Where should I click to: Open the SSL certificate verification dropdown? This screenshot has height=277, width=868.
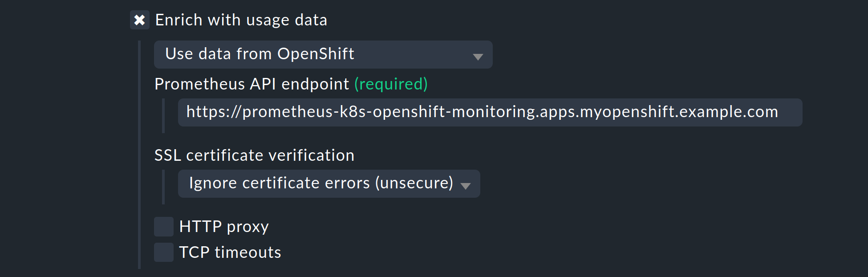[x=329, y=183]
